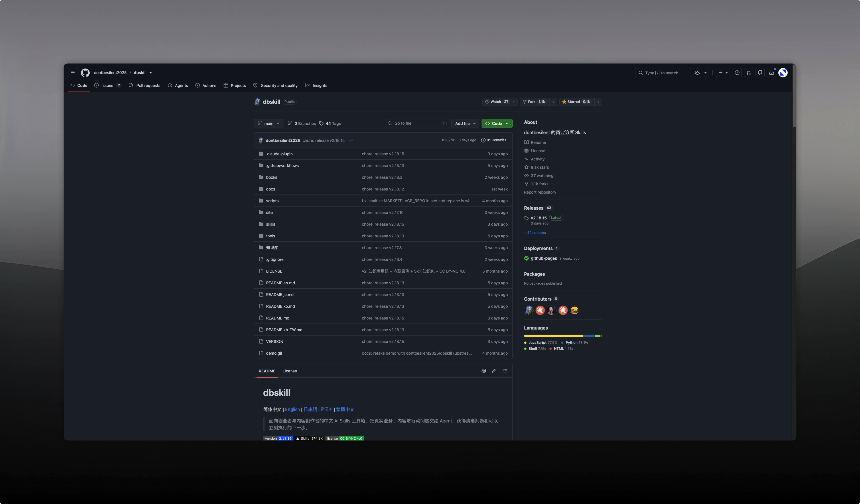860x504 pixels.
Task: Click the history clock icon beside 91 Commits
Action: click(x=483, y=140)
